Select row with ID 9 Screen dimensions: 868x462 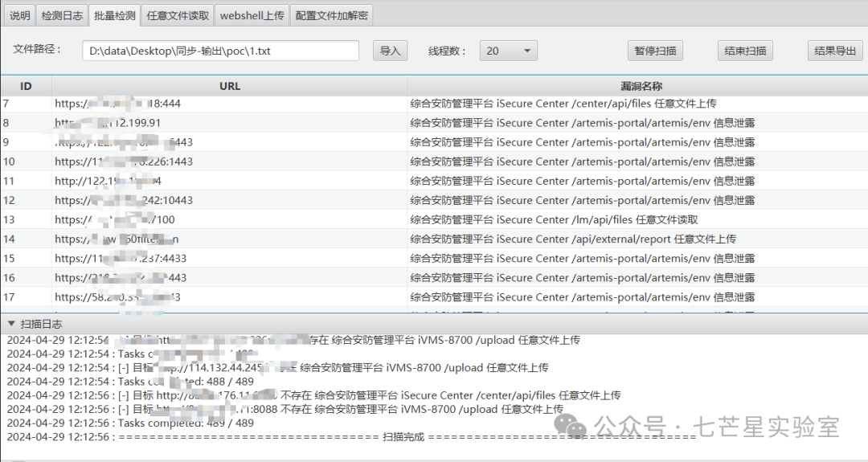(434, 142)
